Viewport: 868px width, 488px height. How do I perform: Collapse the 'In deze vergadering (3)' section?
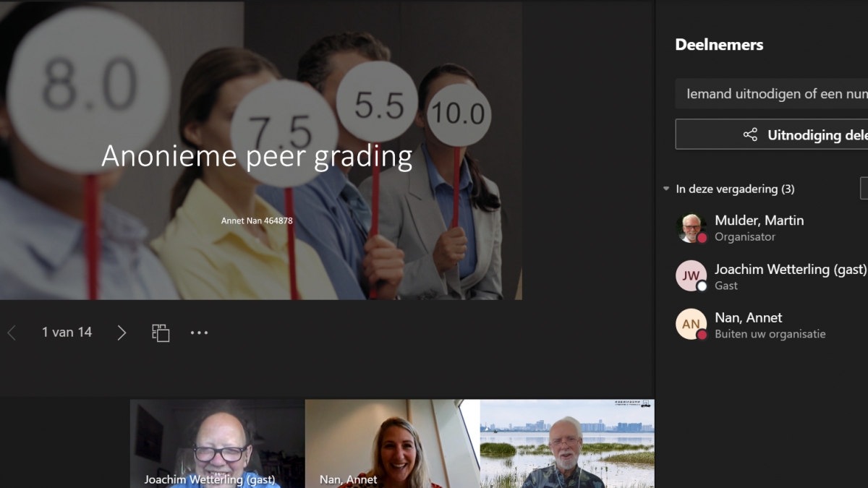tap(666, 189)
